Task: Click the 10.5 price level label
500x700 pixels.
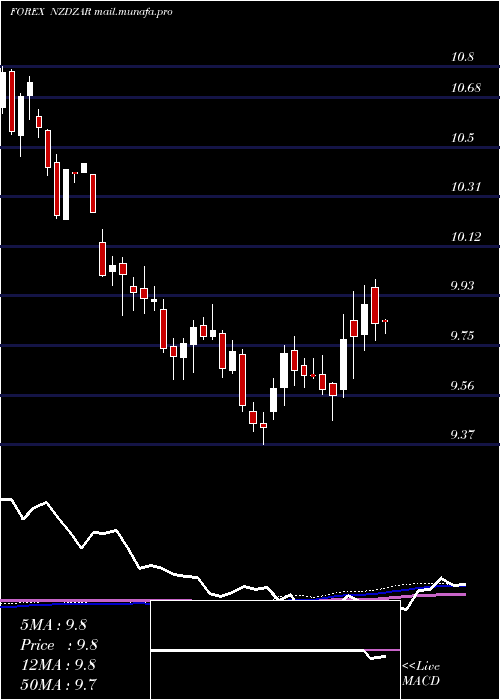Action: tap(462, 138)
